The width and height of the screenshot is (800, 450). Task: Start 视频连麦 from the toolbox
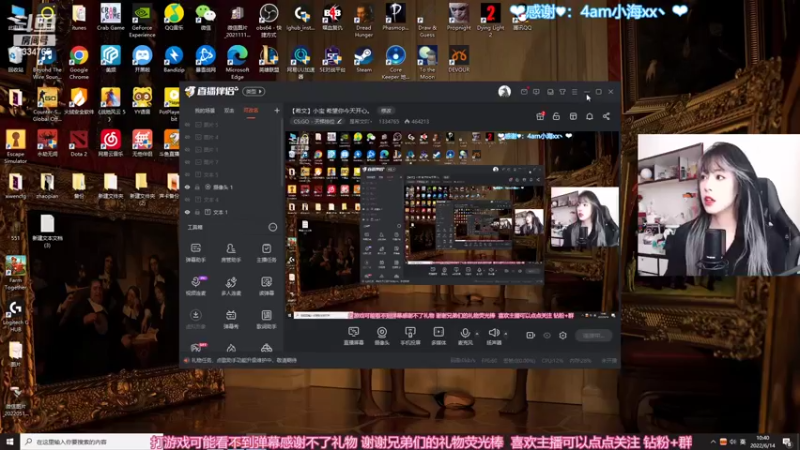[x=195, y=286]
